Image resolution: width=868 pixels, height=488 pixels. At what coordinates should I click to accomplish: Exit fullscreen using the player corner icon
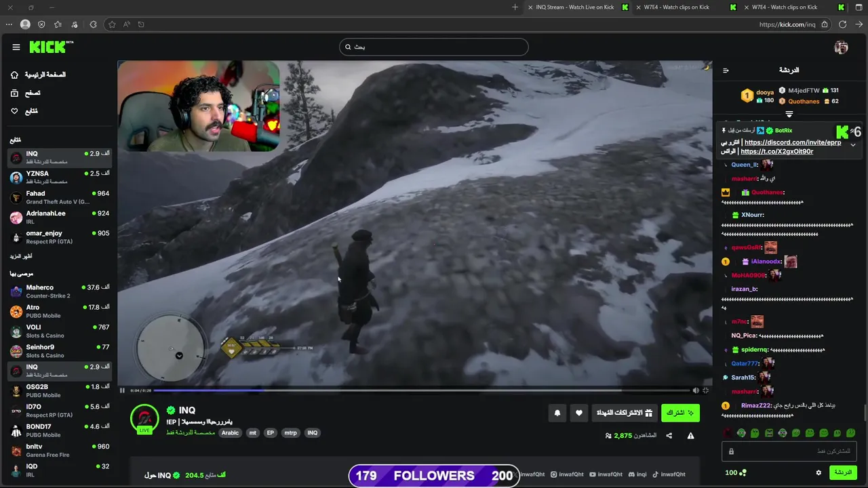coord(705,390)
